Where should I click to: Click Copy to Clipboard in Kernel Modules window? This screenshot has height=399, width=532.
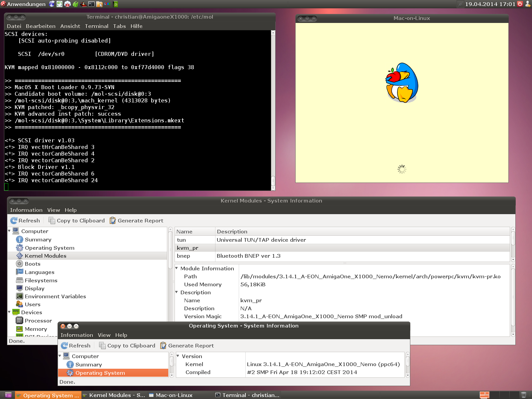coord(76,220)
